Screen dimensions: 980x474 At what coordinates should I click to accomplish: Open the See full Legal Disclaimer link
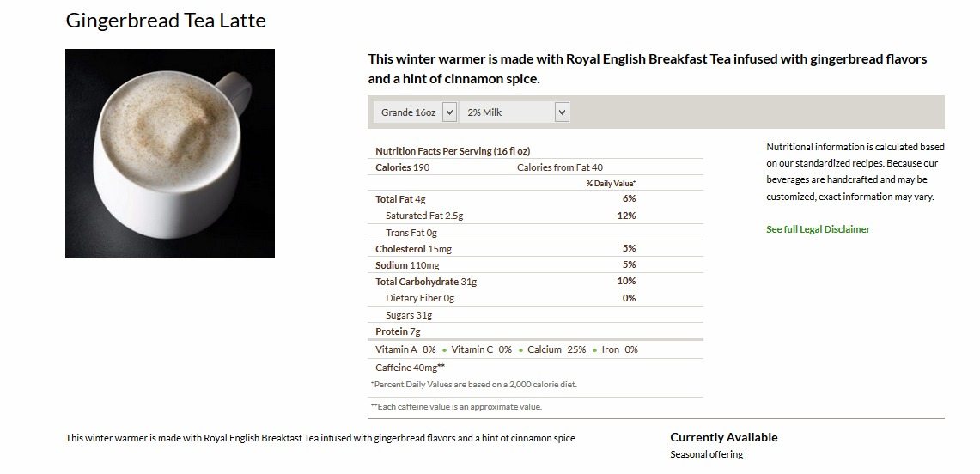[819, 229]
